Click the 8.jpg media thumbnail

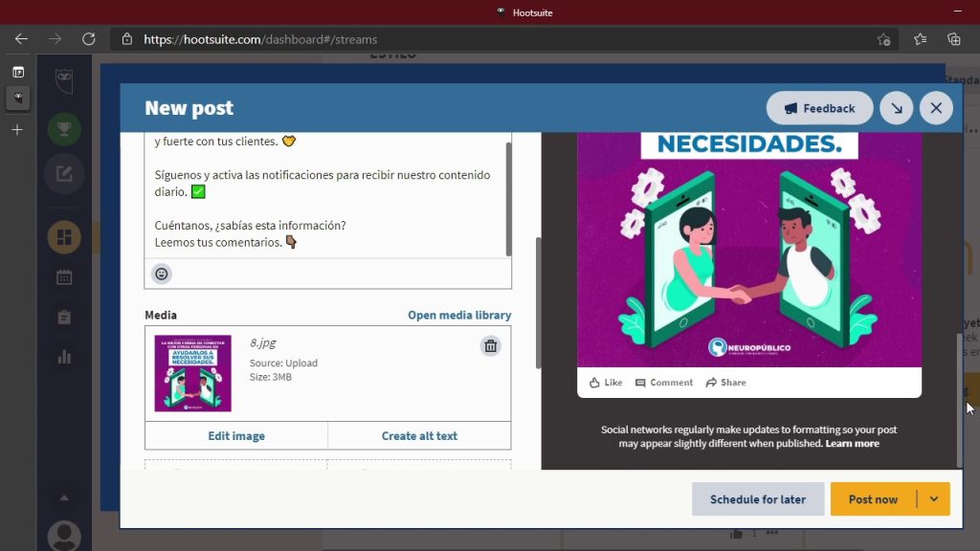pos(193,371)
